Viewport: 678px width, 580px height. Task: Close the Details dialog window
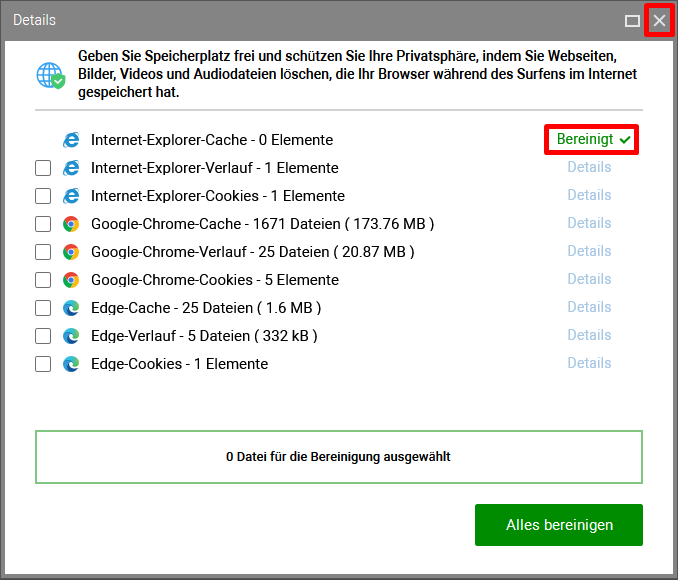click(x=659, y=20)
